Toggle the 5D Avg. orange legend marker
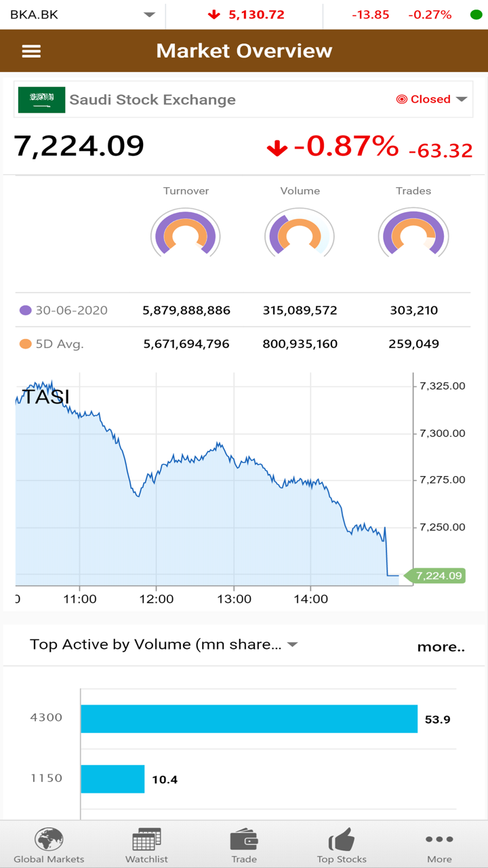This screenshot has width=488, height=868. (x=26, y=344)
